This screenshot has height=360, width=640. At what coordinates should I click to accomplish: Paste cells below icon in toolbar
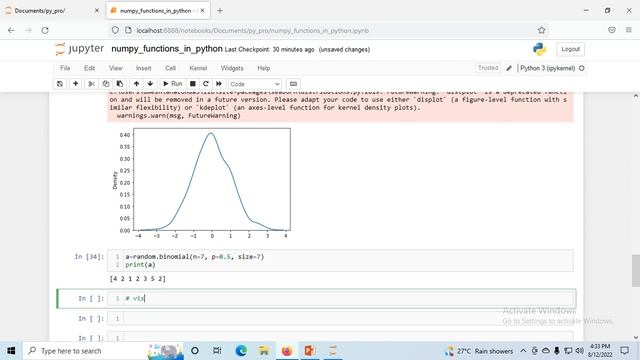coord(120,84)
